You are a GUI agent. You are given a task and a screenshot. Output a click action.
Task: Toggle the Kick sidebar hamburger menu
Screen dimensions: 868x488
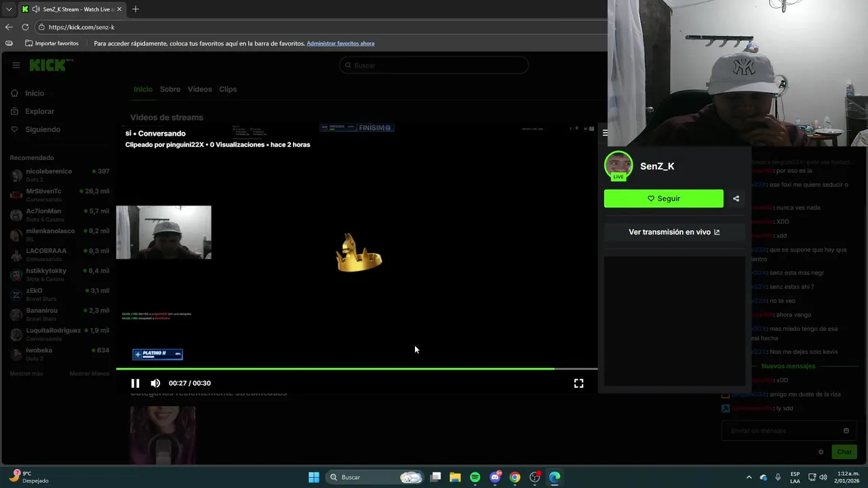16,65
